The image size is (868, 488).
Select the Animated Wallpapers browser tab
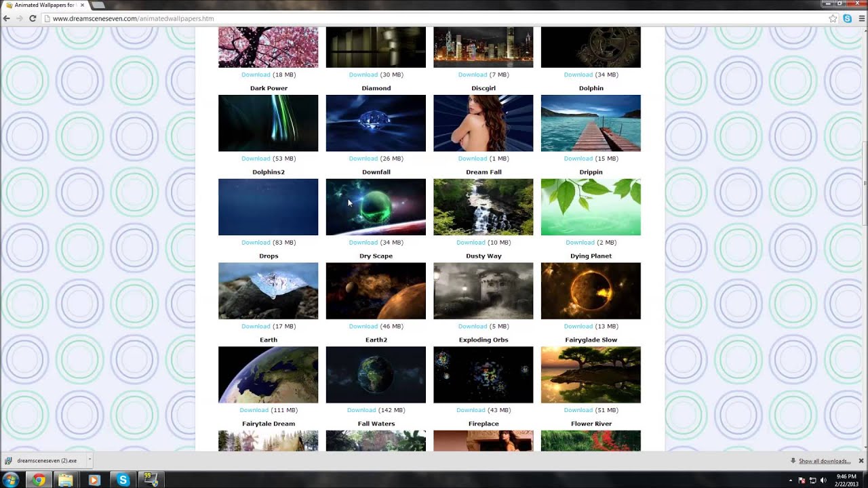44,5
